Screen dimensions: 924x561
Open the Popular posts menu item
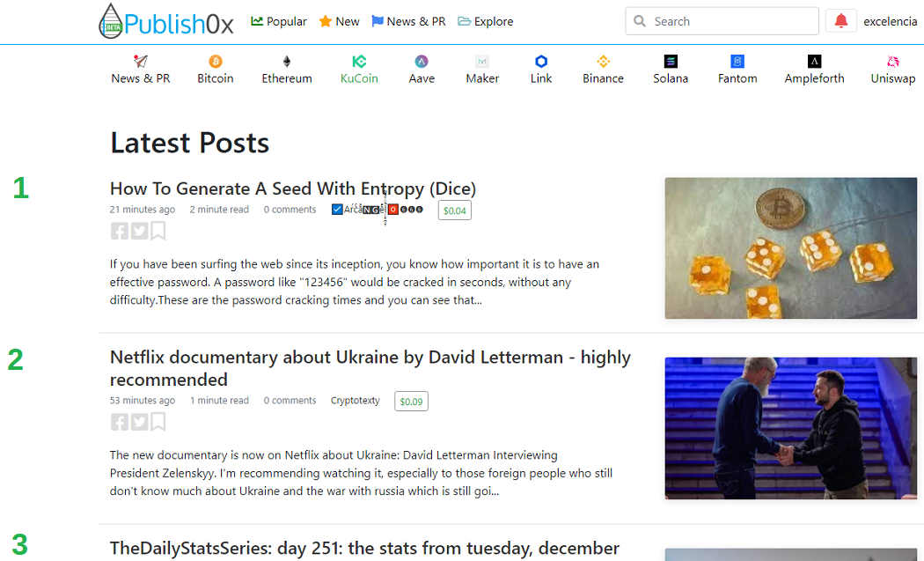[279, 21]
